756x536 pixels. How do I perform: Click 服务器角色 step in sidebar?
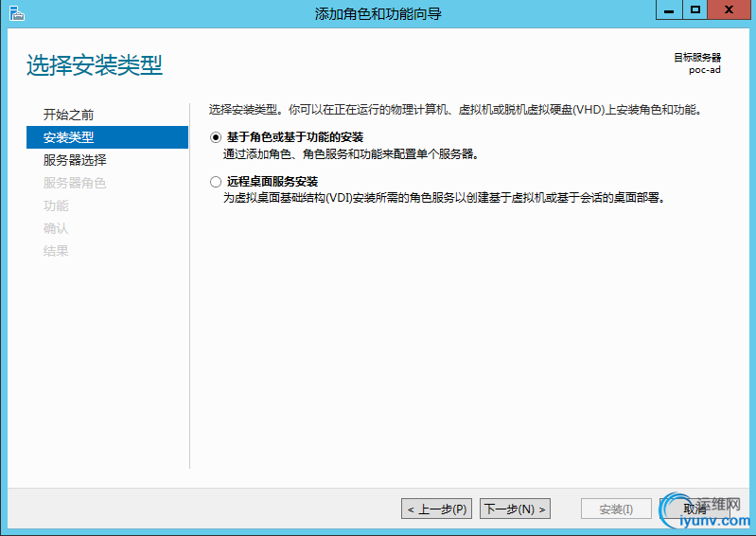pos(75,183)
